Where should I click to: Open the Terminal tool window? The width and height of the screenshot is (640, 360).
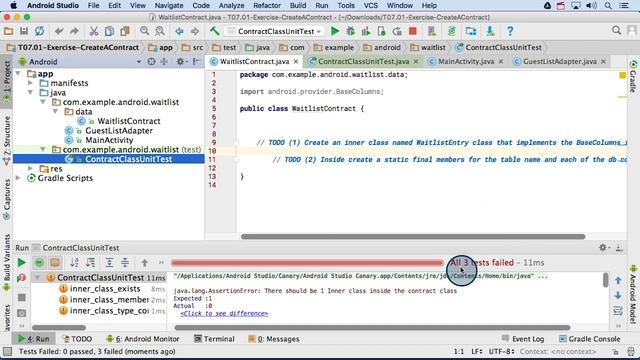pos(214,339)
